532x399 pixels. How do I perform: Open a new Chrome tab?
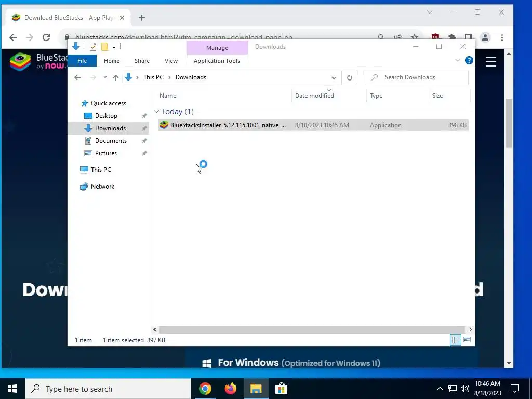point(142,18)
